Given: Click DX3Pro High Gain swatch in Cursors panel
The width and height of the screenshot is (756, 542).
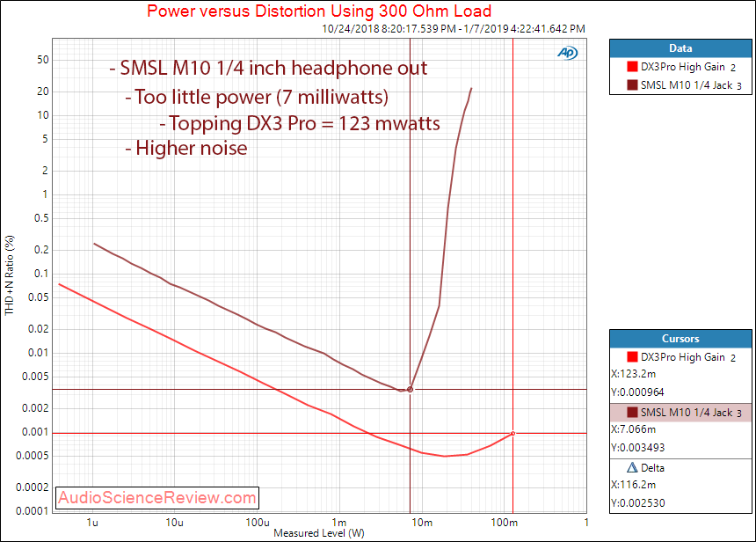Looking at the screenshot, I should 632,356.
